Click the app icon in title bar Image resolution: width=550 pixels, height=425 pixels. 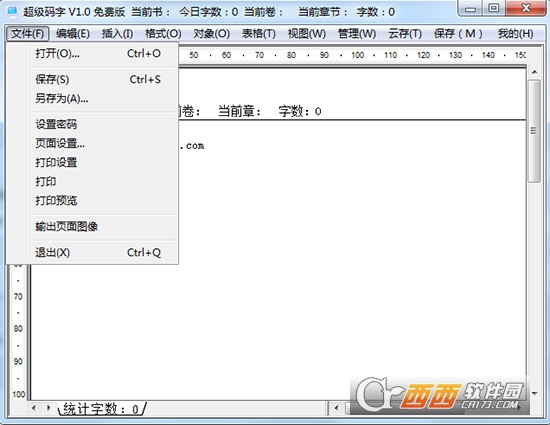[13, 12]
